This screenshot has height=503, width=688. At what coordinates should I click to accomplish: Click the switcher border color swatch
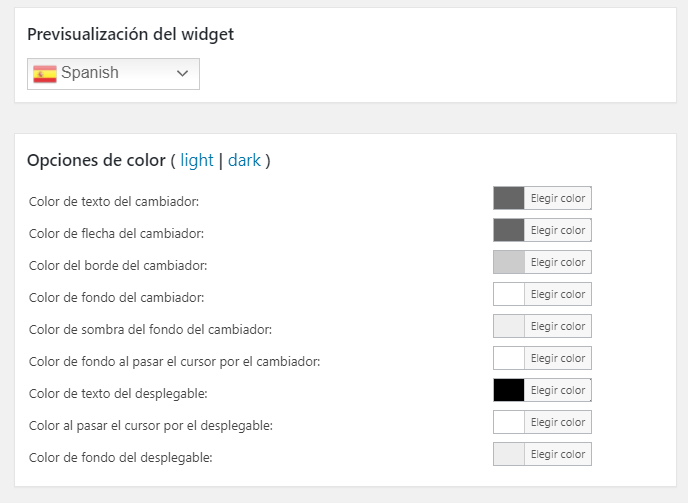pos(509,262)
